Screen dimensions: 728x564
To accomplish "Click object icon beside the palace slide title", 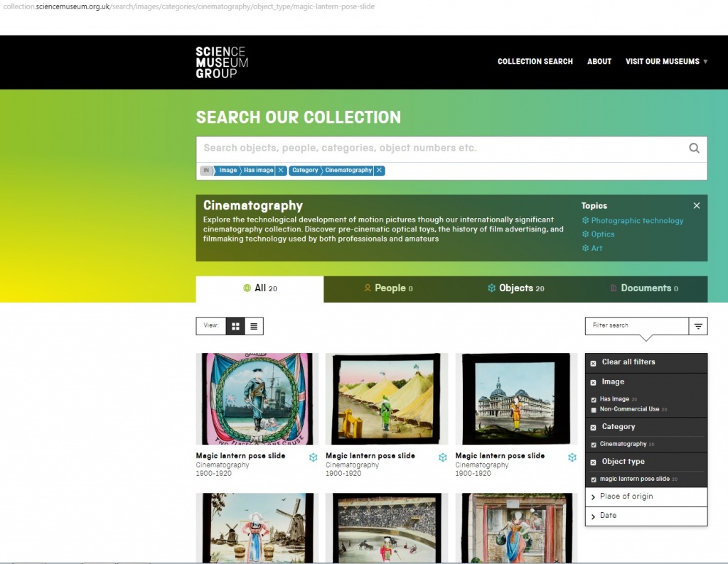I will tap(572, 457).
